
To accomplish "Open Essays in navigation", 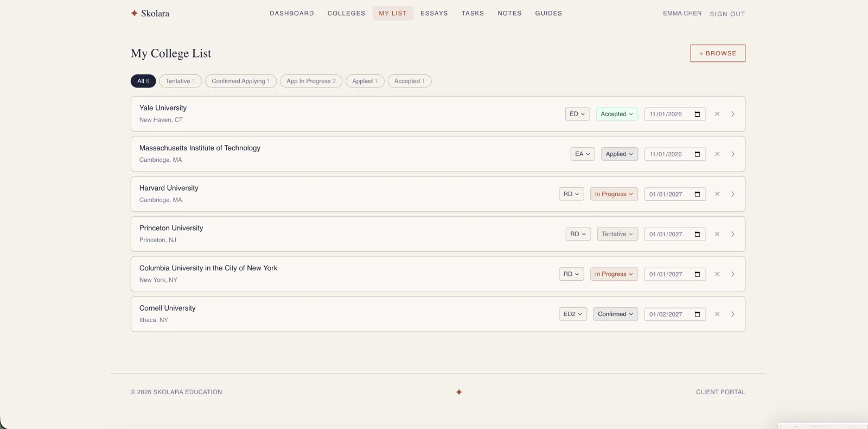I will [434, 13].
